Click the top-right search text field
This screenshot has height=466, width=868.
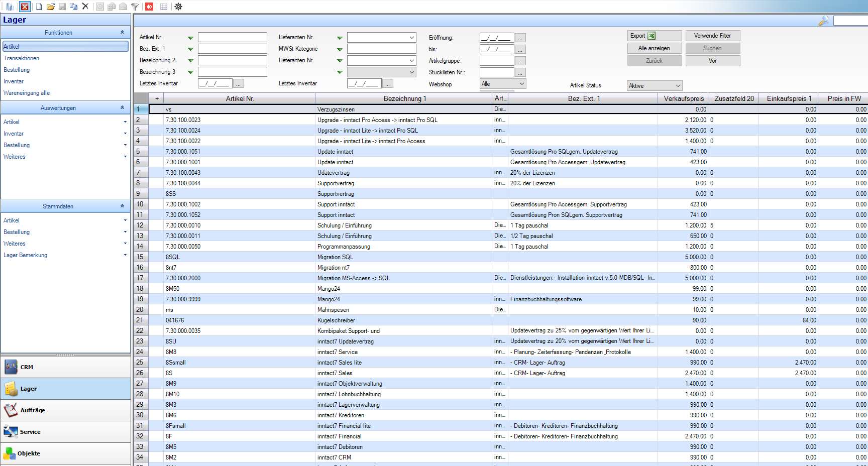click(x=850, y=21)
